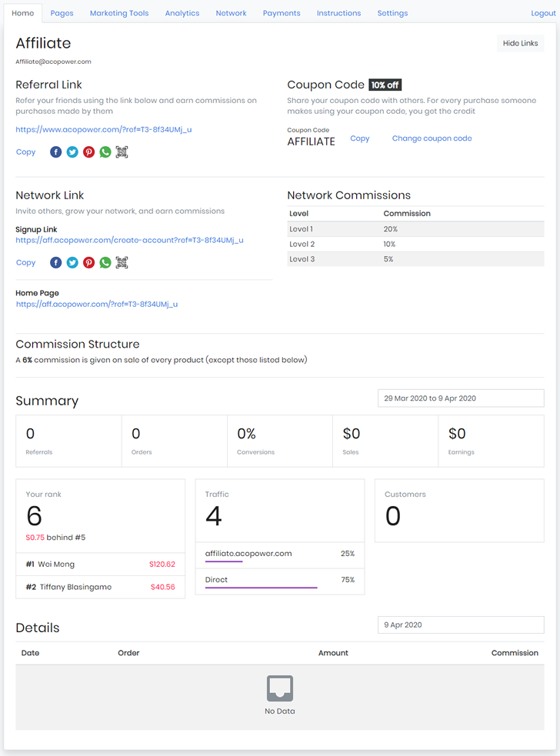
Task: Share referral link on Facebook
Action: [x=55, y=152]
